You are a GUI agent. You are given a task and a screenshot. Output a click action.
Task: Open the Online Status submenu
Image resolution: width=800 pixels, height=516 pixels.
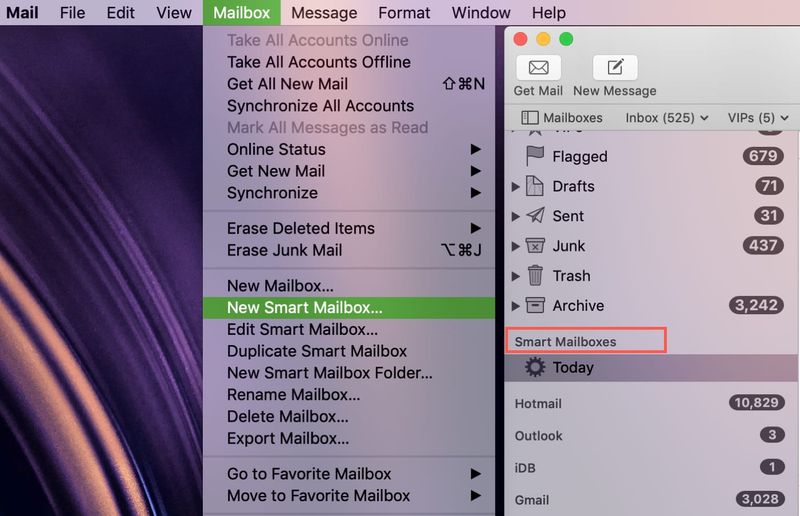coord(349,149)
